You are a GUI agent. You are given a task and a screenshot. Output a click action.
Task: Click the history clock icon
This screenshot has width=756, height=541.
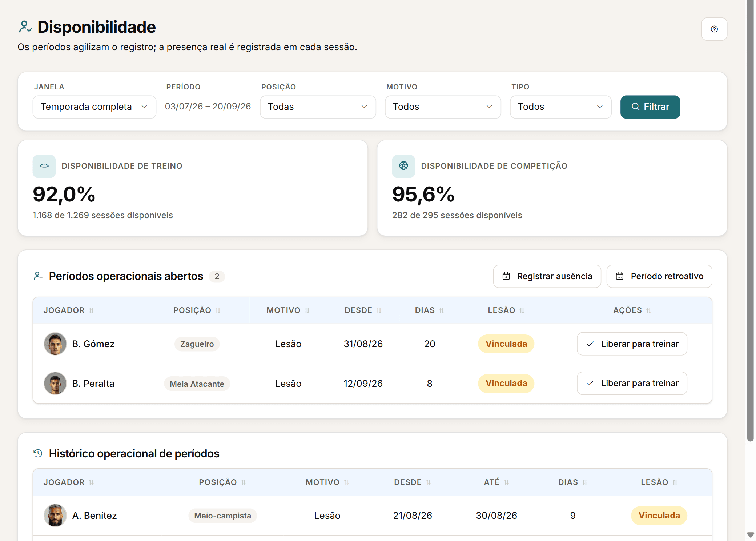click(x=38, y=453)
